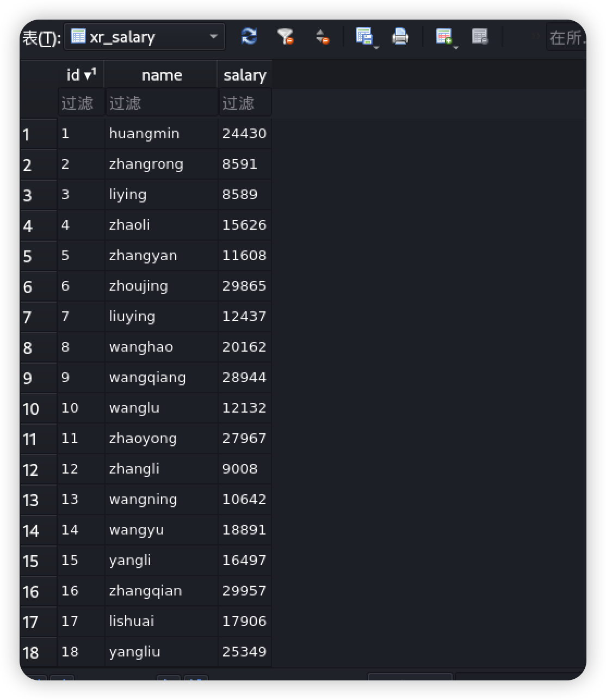Image resolution: width=606 pixels, height=700 pixels.
Task: Click the search-in-all-columns field
Action: (x=566, y=37)
